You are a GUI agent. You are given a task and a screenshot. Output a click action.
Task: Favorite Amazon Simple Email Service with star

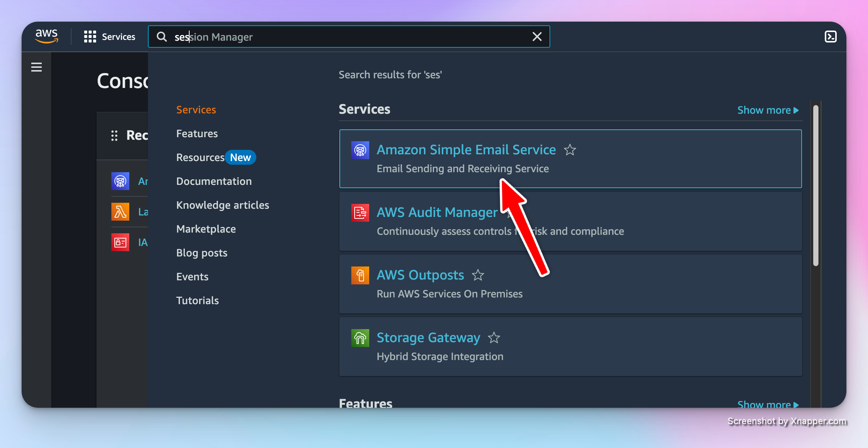pos(570,150)
